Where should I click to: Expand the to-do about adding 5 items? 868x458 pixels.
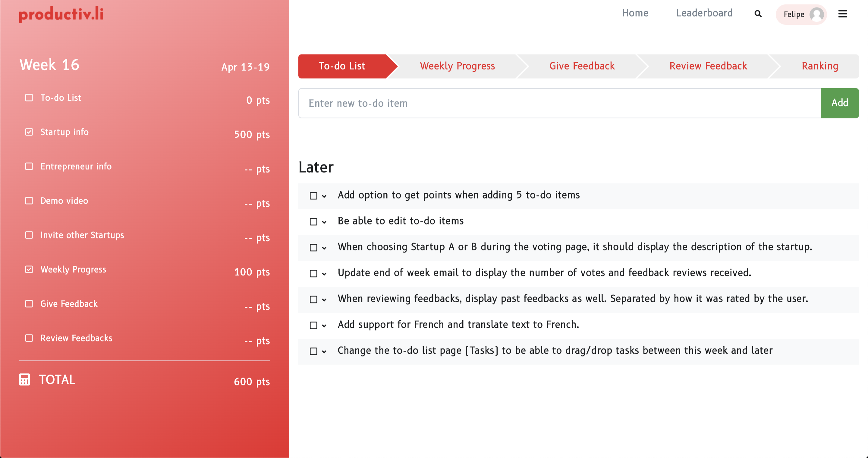click(x=325, y=196)
